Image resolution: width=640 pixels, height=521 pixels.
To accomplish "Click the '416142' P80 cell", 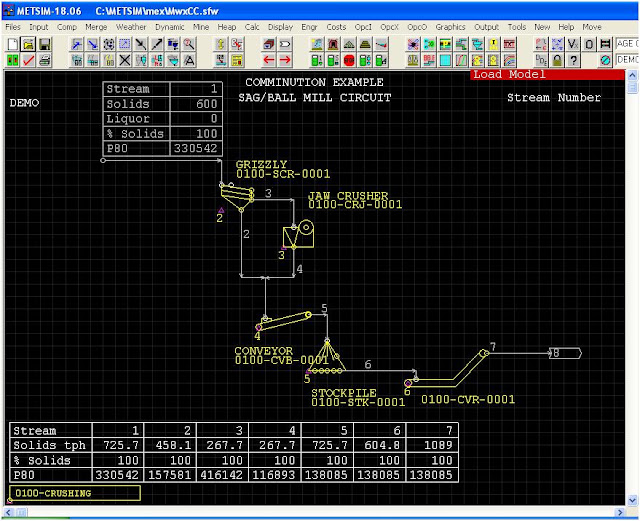I will (222, 475).
